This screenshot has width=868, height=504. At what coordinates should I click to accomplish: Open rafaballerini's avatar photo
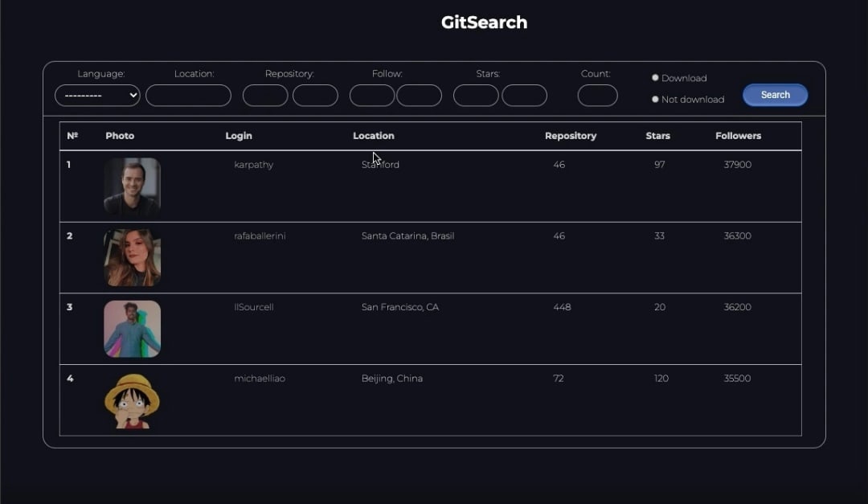point(132,258)
